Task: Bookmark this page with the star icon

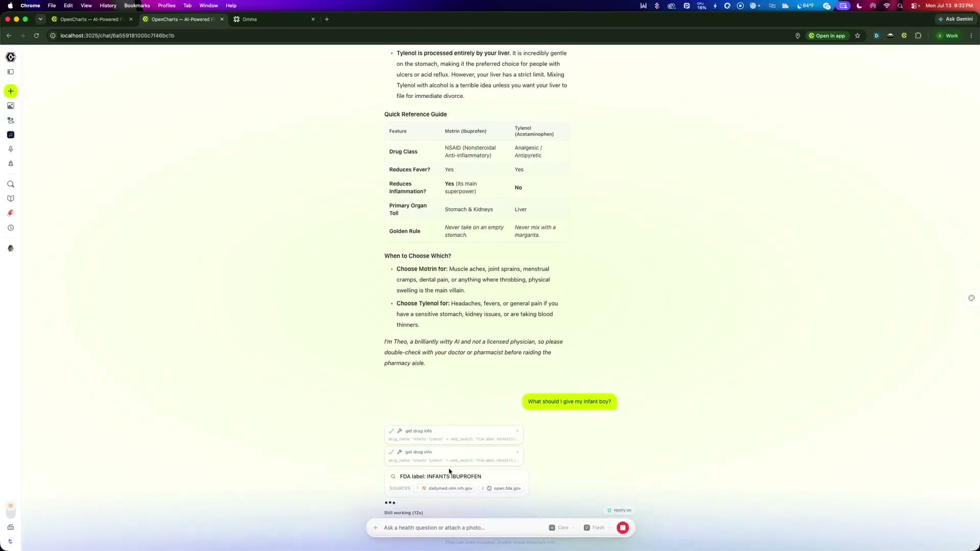Action: tap(857, 36)
